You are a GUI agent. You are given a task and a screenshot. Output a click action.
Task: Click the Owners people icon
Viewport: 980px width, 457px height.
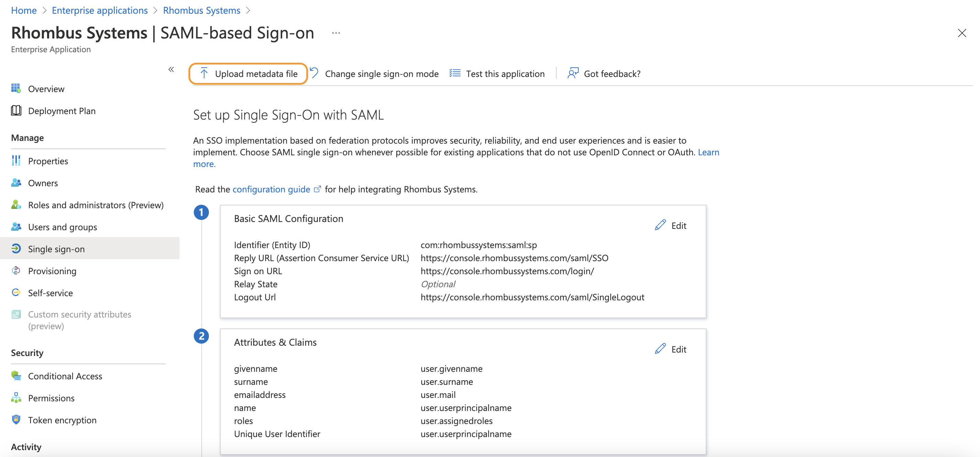click(16, 183)
